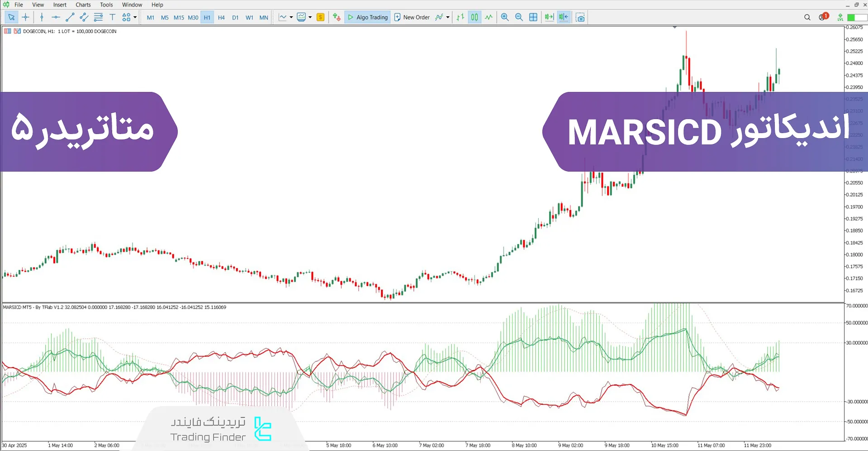Viewport: 868px width, 451px height.
Task: Open the Charts menu
Action: pyautogui.click(x=83, y=5)
